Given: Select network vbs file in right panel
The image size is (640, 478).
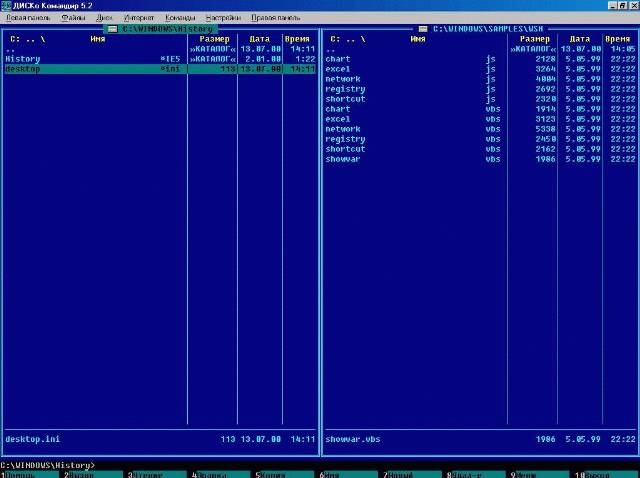Looking at the screenshot, I should pyautogui.click(x=481, y=129).
